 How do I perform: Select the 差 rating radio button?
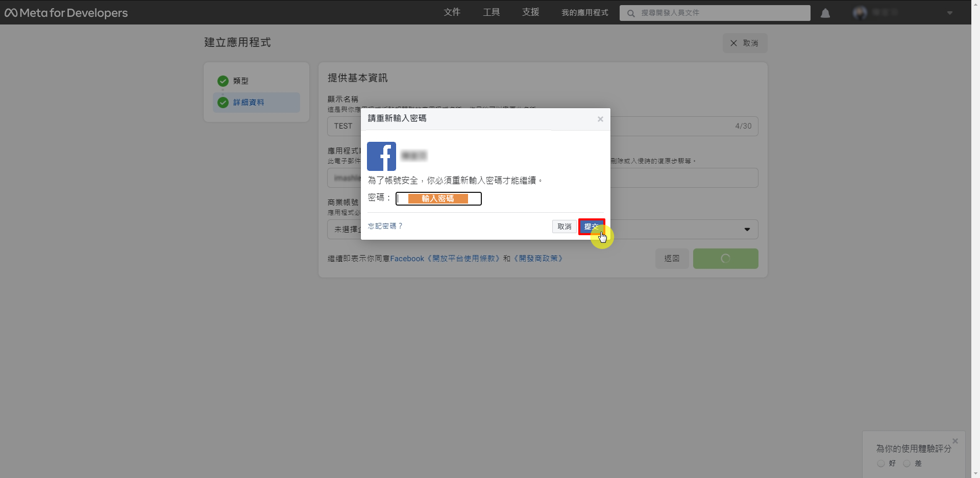tap(906, 463)
